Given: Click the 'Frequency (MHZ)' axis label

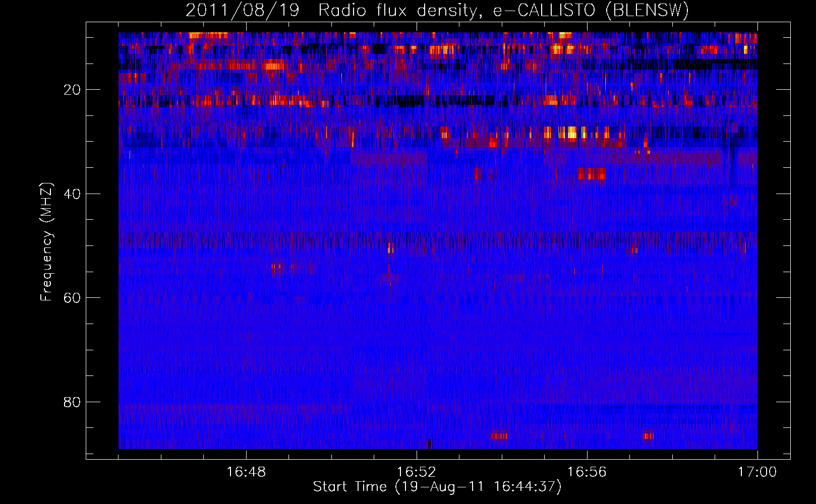Looking at the screenshot, I should pos(46,242).
